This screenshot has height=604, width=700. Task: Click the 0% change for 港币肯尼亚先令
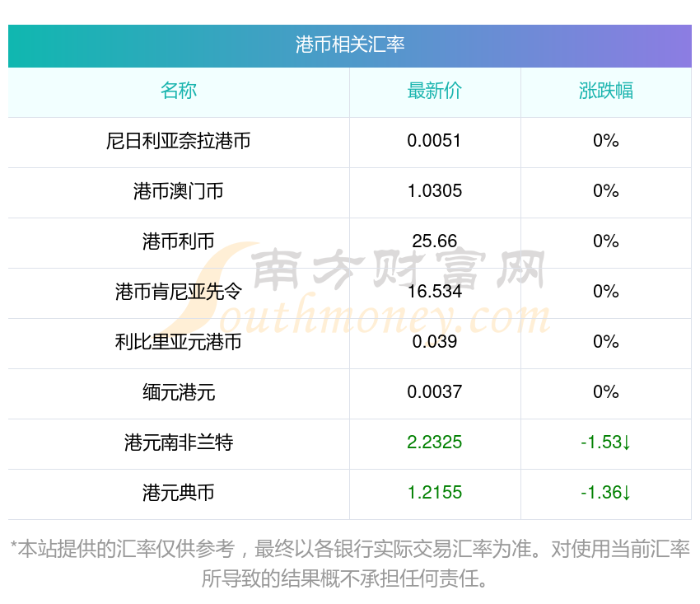pos(606,292)
